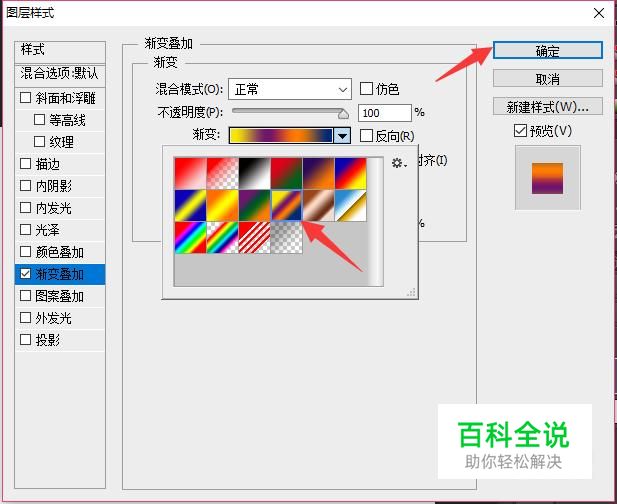Select the 颜色叠加 style entry label
Image resolution: width=617 pixels, height=504 pixels.
pyautogui.click(x=59, y=252)
